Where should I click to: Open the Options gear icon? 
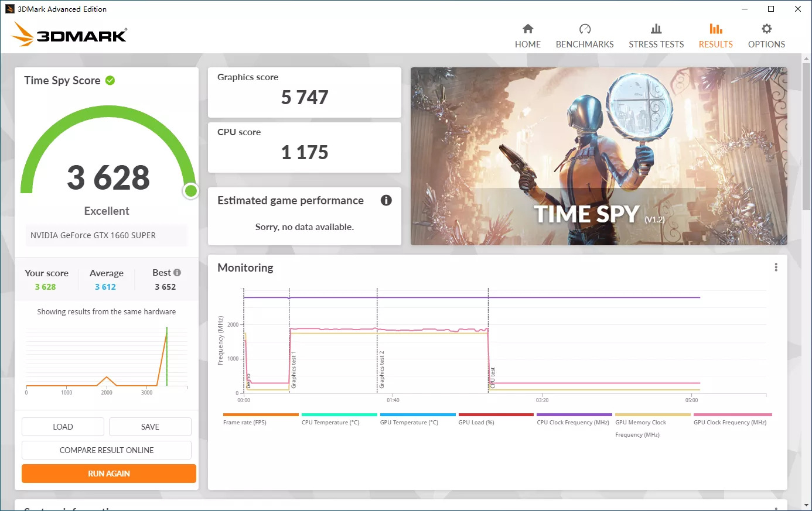point(766,29)
